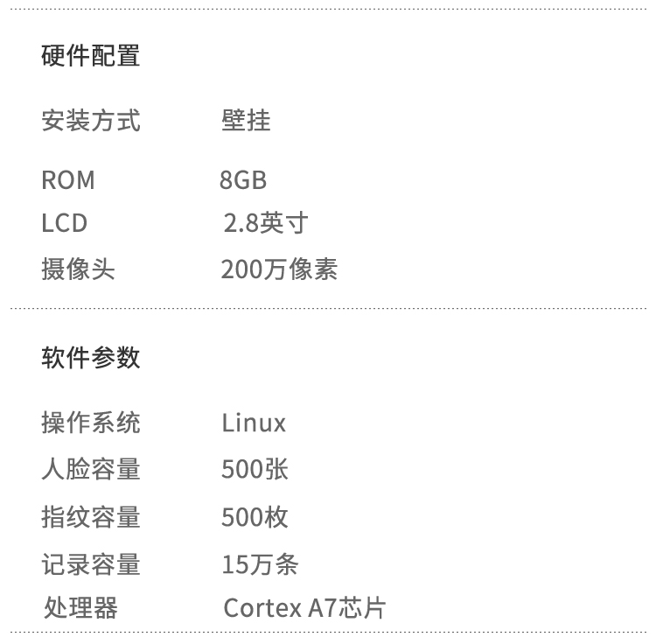
Task: Select the 指纹容量 label
Action: click(91, 517)
